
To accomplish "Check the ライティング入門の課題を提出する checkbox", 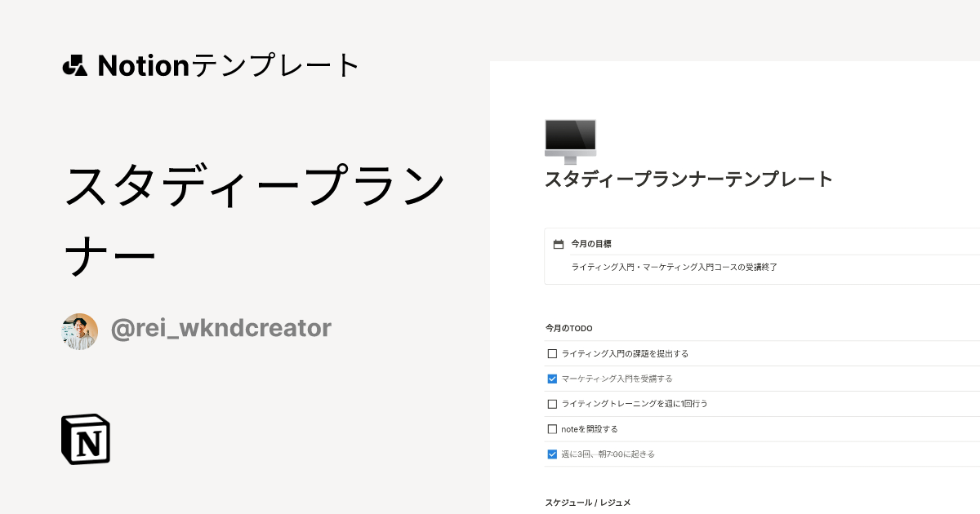I will coord(552,354).
